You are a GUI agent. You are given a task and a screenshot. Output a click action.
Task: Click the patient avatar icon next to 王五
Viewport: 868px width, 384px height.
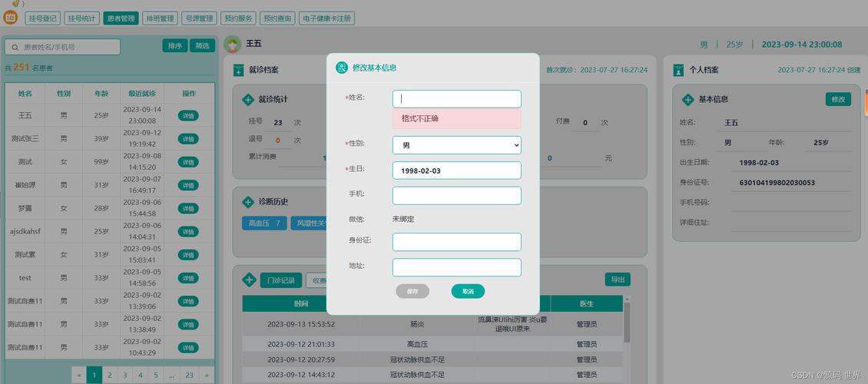click(233, 45)
